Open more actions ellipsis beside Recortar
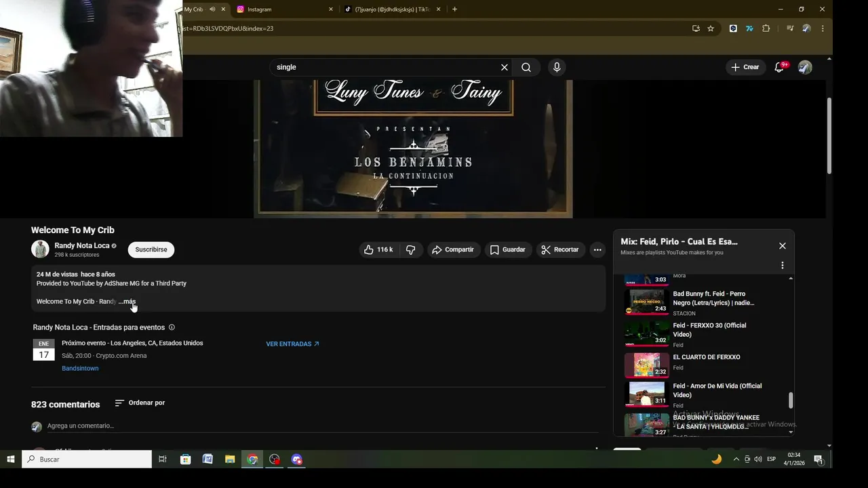Viewport: 868px width, 488px height. tap(597, 249)
